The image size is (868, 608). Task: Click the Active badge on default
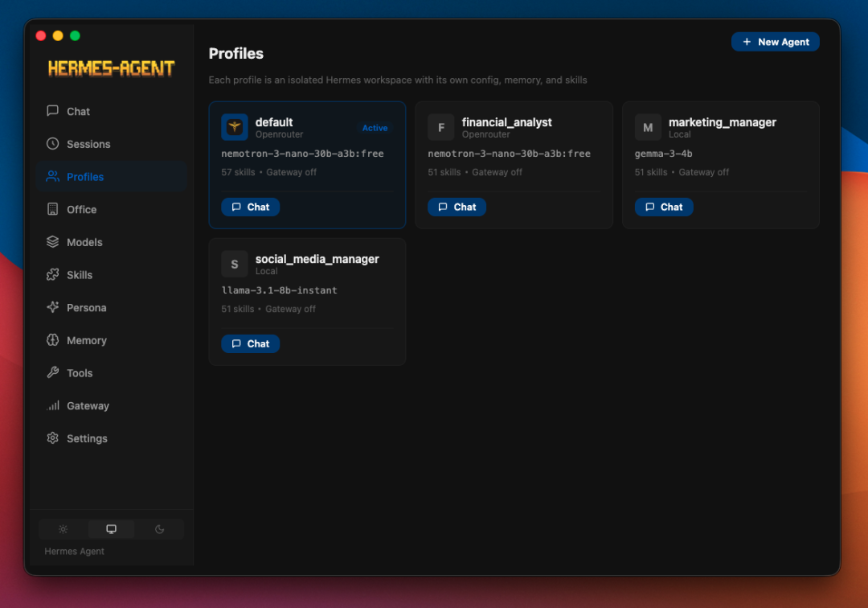pyautogui.click(x=375, y=128)
